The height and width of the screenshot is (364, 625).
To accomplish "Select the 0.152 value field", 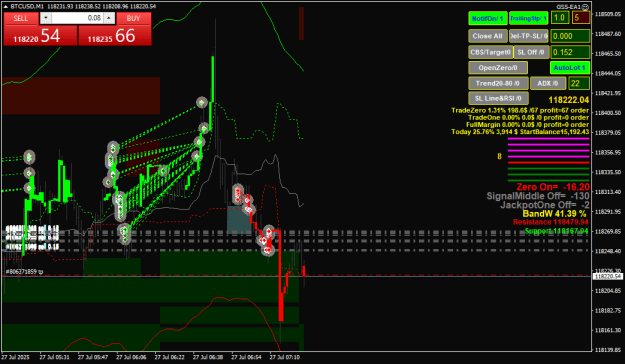I will tap(570, 52).
